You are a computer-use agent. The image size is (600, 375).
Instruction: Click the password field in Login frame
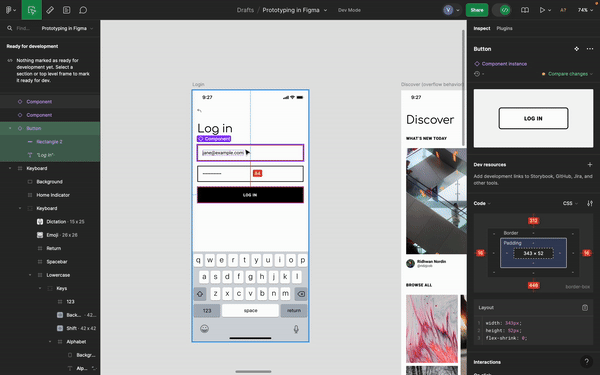(x=250, y=174)
